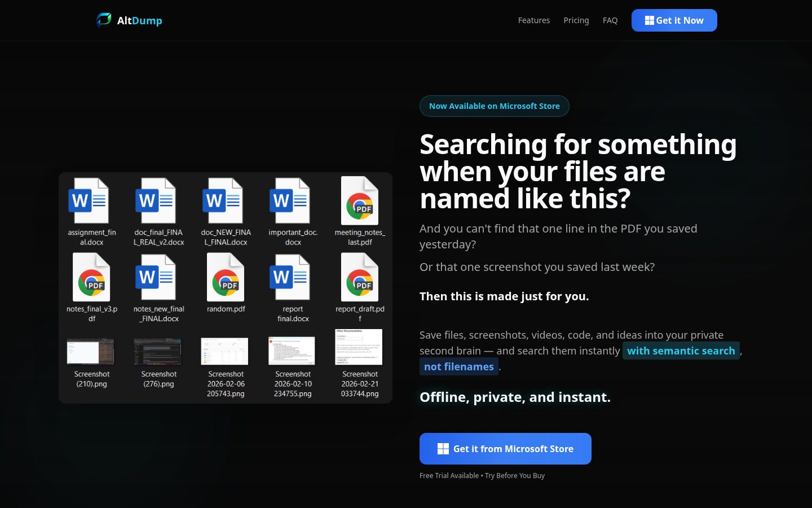Screen dimensions: 812x508
Task: Click the 'random.pdf' file name label
Action: click(x=226, y=309)
